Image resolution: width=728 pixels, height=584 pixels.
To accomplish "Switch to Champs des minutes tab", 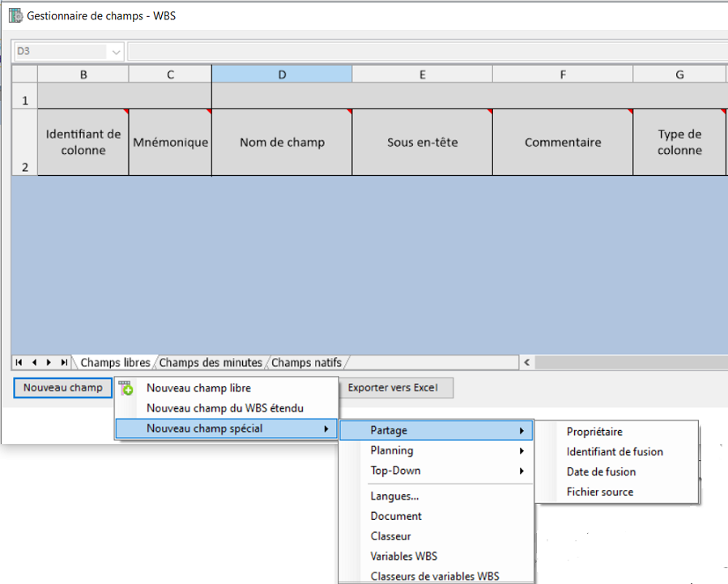I will 211,363.
